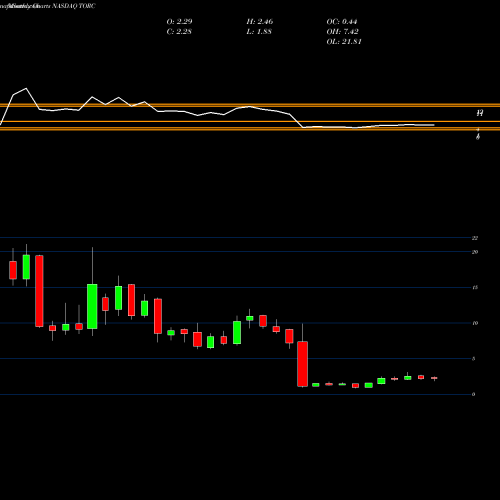Select the open value O: 2.29
Image resolution: width=500 pixels, height=500 pixels.
point(179,22)
